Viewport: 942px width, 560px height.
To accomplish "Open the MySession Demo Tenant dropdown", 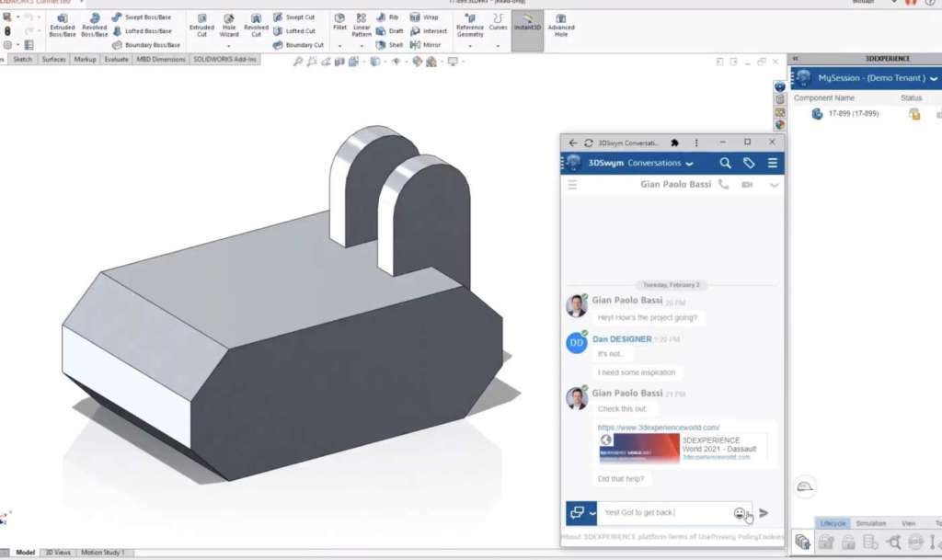I will click(934, 78).
